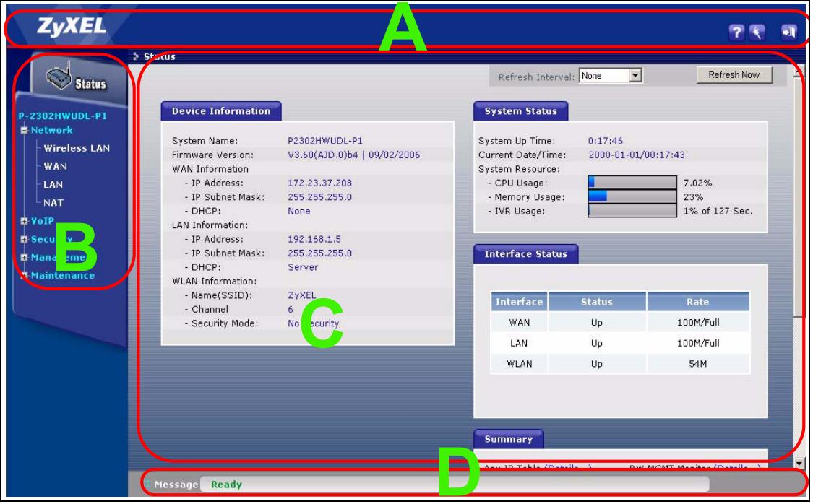Click LAN DHCP value Server
The width and height of the screenshot is (813, 504).
pos(303,267)
